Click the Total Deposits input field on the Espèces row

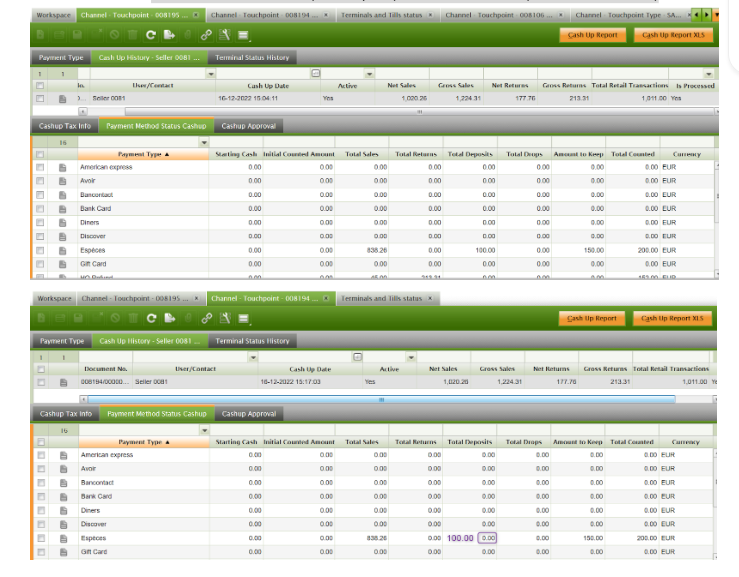point(487,538)
